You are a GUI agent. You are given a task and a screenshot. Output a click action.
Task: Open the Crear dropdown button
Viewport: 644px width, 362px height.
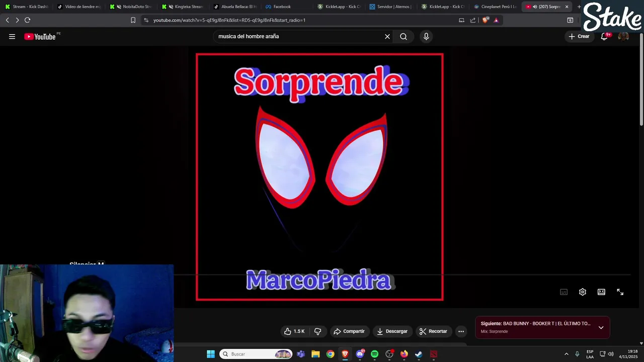pyautogui.click(x=579, y=36)
